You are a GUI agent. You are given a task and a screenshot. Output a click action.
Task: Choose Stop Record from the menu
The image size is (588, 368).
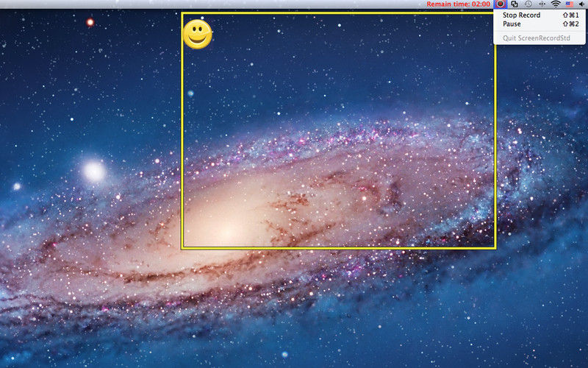click(x=539, y=15)
